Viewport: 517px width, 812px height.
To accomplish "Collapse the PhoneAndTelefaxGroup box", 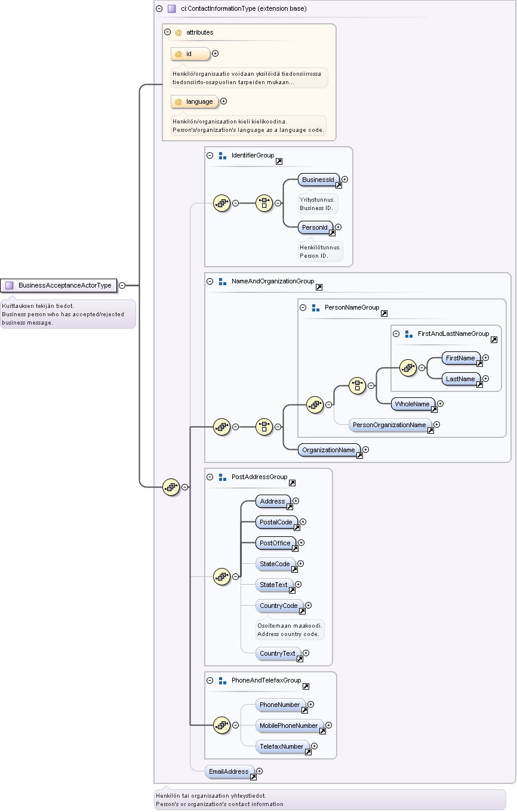I will coord(210,680).
